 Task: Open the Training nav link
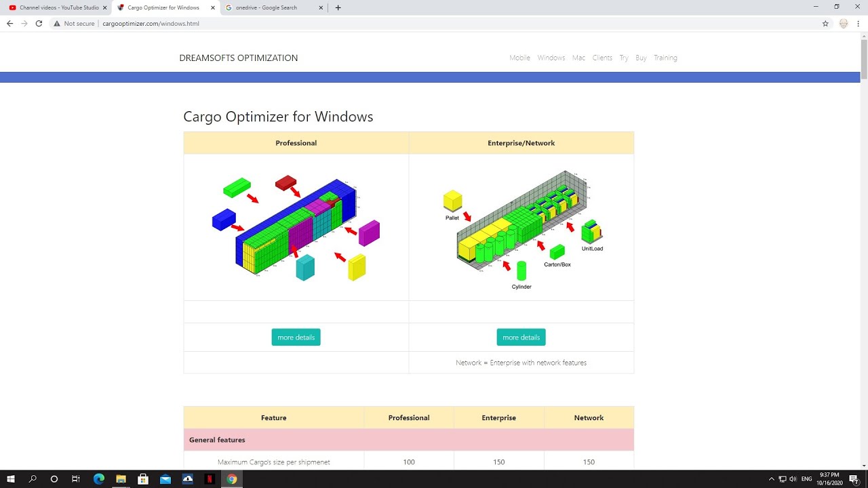click(665, 58)
